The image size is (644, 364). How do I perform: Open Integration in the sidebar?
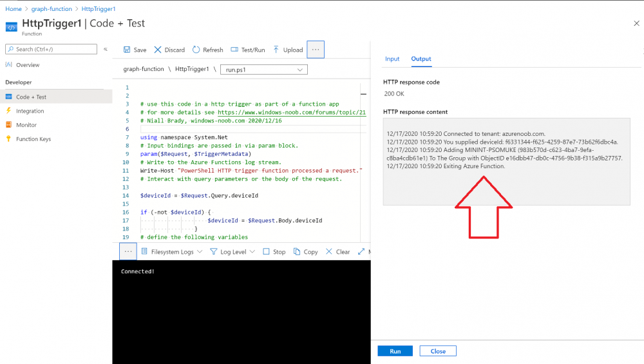click(30, 111)
